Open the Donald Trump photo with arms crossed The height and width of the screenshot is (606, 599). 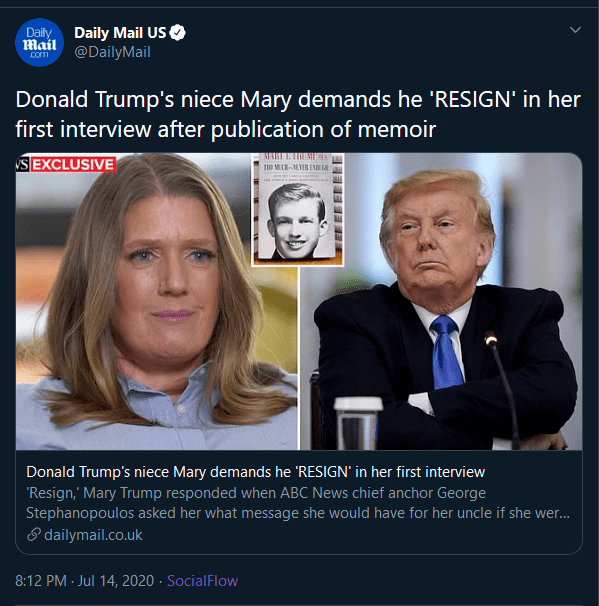point(441,301)
